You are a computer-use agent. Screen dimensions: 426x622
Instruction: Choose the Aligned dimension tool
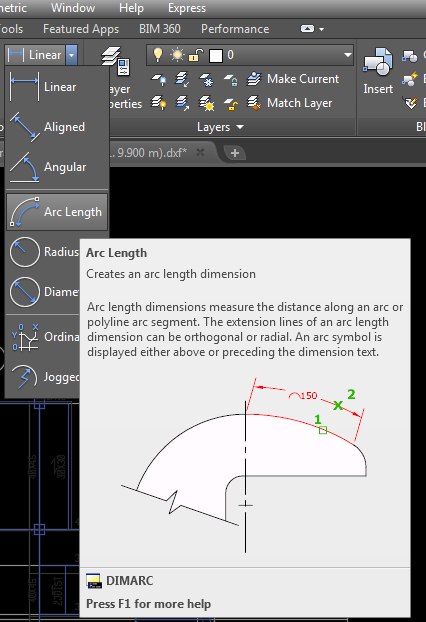point(56,127)
